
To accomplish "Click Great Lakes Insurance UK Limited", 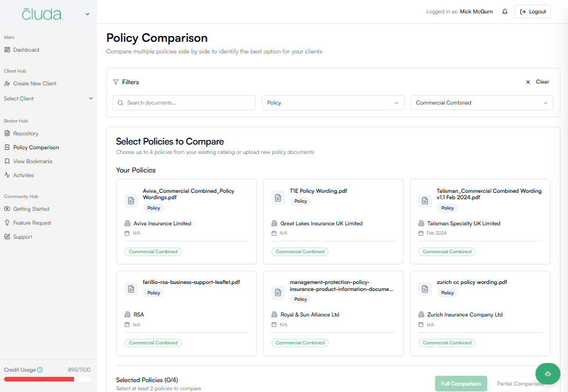I will (321, 224).
